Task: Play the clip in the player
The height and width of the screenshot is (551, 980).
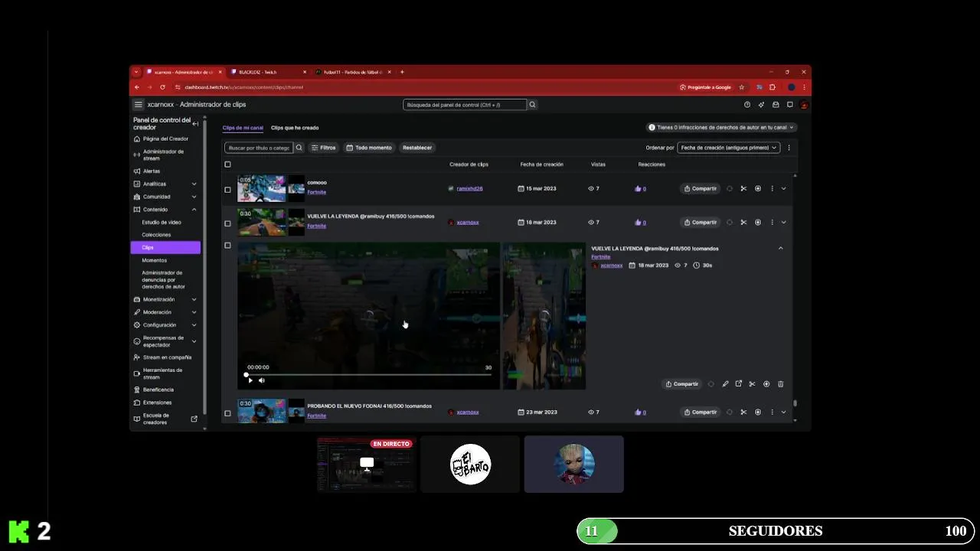Action: [250, 380]
